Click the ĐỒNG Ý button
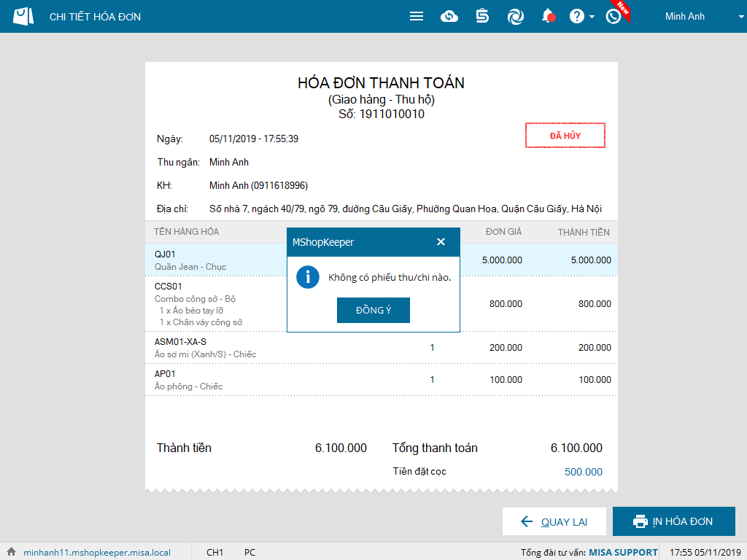The height and width of the screenshot is (560, 747). 373,310
